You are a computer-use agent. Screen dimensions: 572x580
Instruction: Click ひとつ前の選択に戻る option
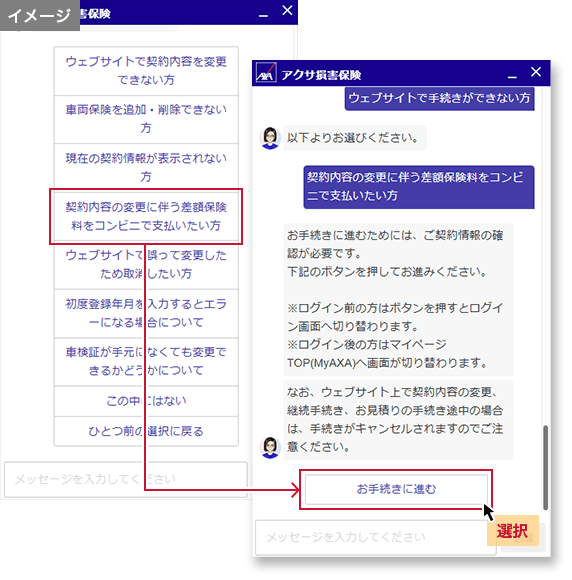pyautogui.click(x=146, y=431)
